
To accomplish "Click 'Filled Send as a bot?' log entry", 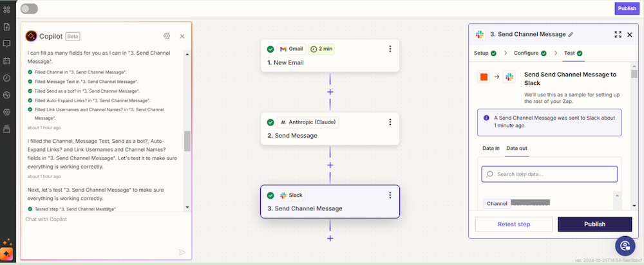I will [x=87, y=91].
